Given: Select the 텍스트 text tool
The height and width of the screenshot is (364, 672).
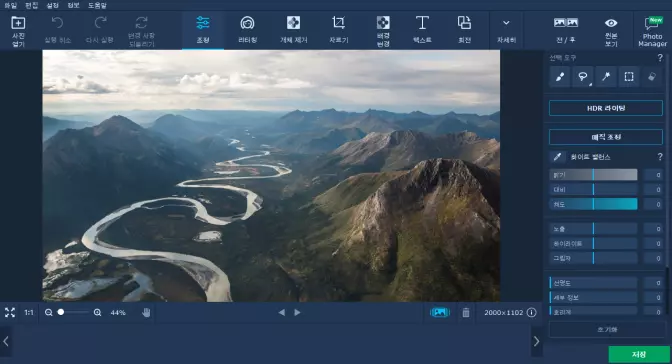Looking at the screenshot, I should click(x=422, y=30).
